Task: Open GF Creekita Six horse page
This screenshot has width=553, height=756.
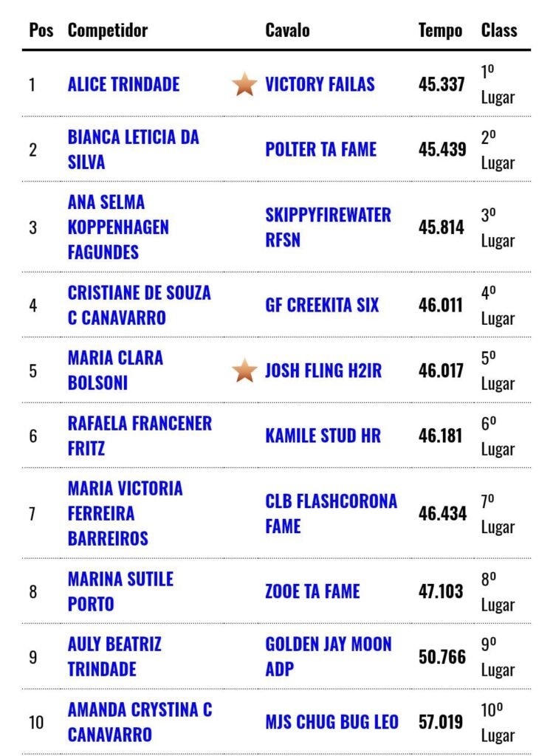Action: pos(322,305)
